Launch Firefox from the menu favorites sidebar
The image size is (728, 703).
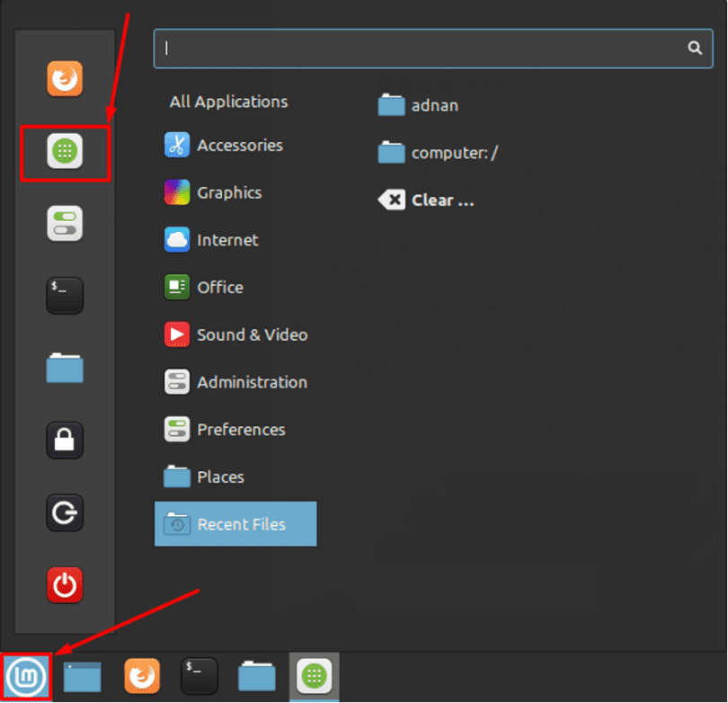tap(65, 78)
